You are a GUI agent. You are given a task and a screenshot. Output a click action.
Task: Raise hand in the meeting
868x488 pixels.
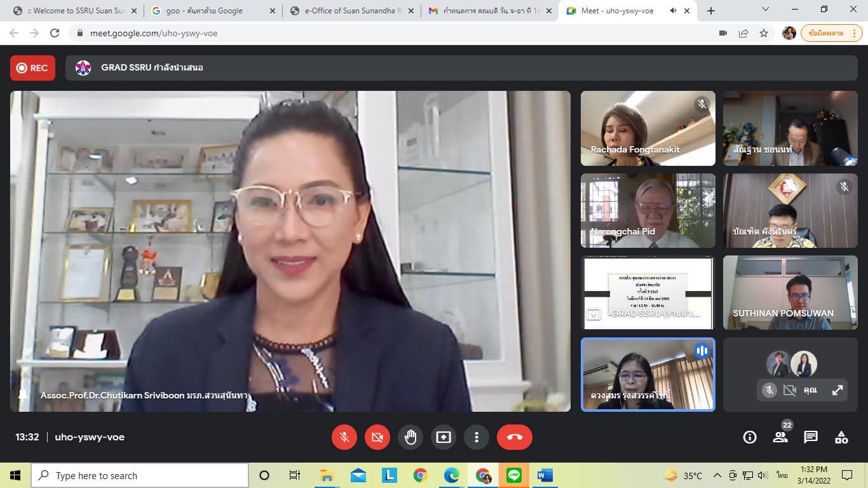tap(410, 437)
